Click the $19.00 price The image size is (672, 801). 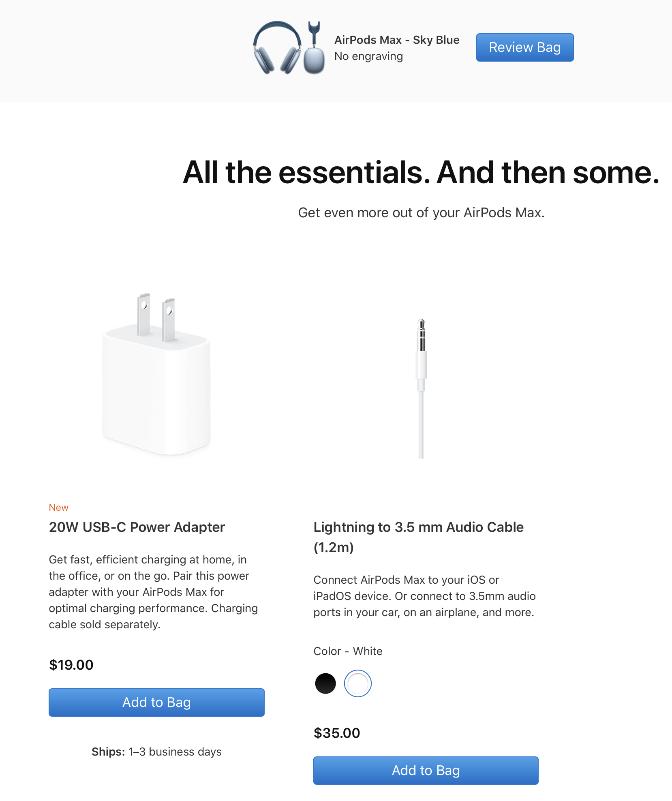pyautogui.click(x=71, y=665)
